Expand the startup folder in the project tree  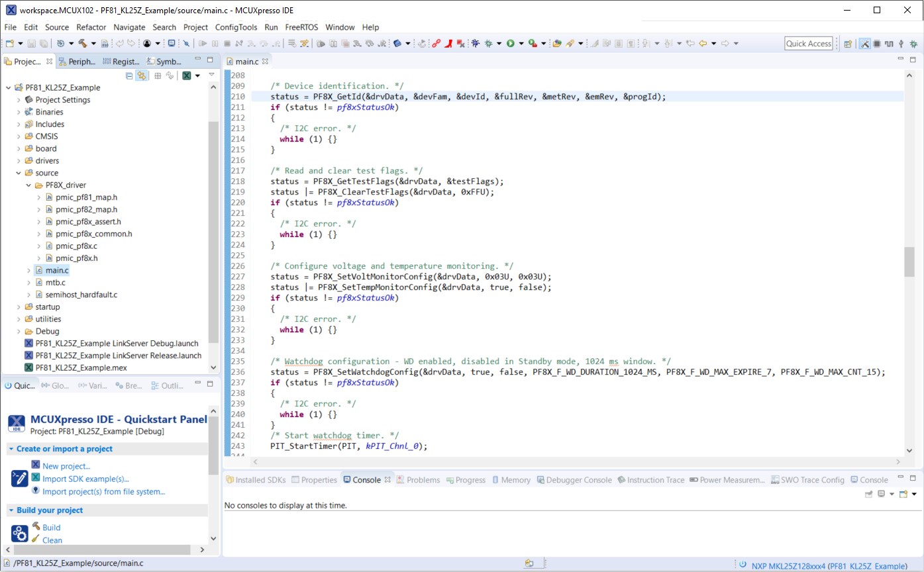click(19, 307)
